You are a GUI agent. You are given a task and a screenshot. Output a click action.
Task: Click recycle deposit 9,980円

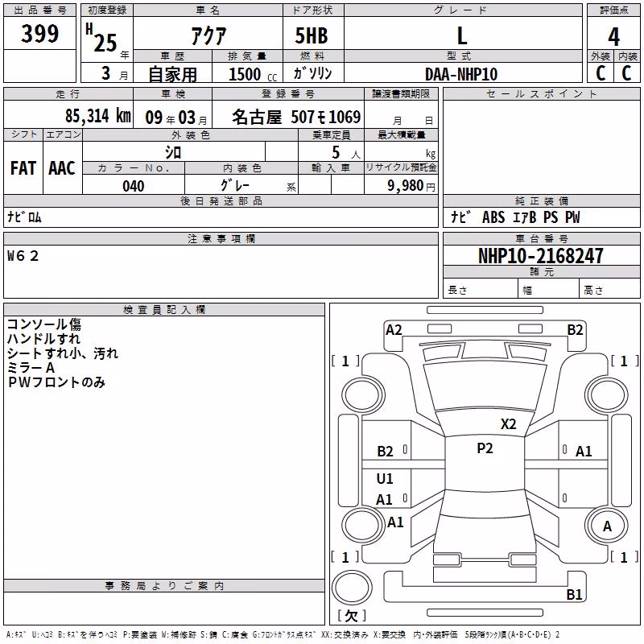411,186
